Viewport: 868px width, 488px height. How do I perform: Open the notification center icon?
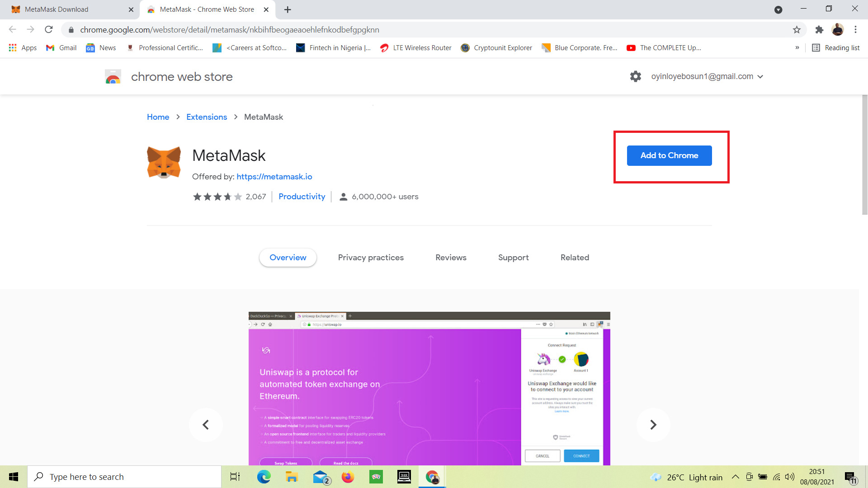click(850, 478)
